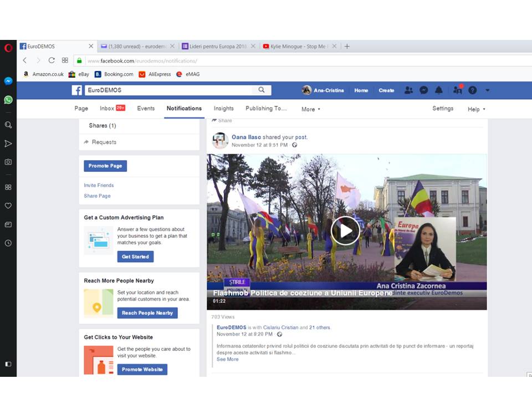Screen dimensions: 532x399
Task: Open the Opera menu logo
Action: click(8, 48)
